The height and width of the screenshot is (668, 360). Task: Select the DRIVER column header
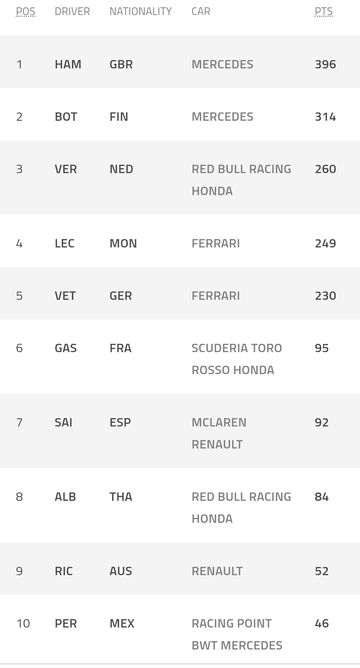click(x=72, y=12)
